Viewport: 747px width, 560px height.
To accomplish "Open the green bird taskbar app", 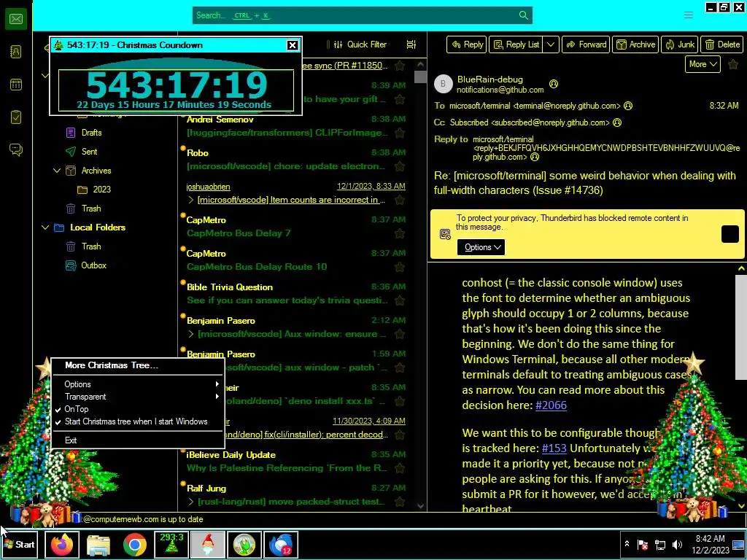I will tap(244, 544).
